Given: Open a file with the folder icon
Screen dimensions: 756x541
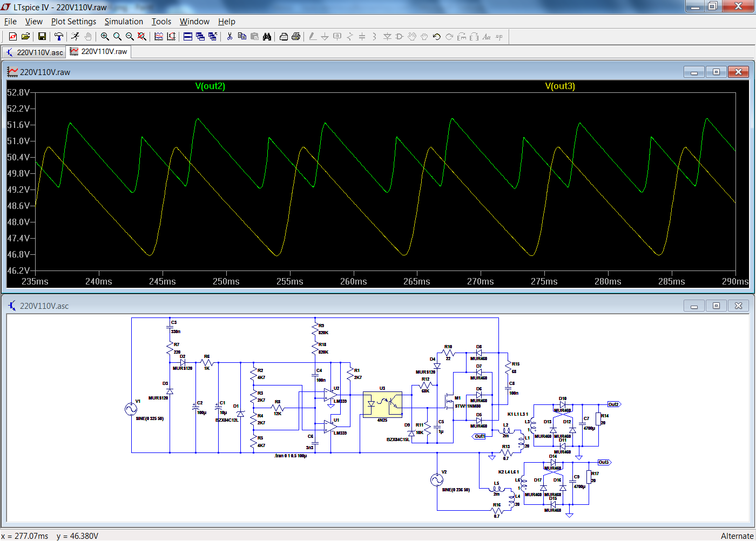Looking at the screenshot, I should coord(25,37).
